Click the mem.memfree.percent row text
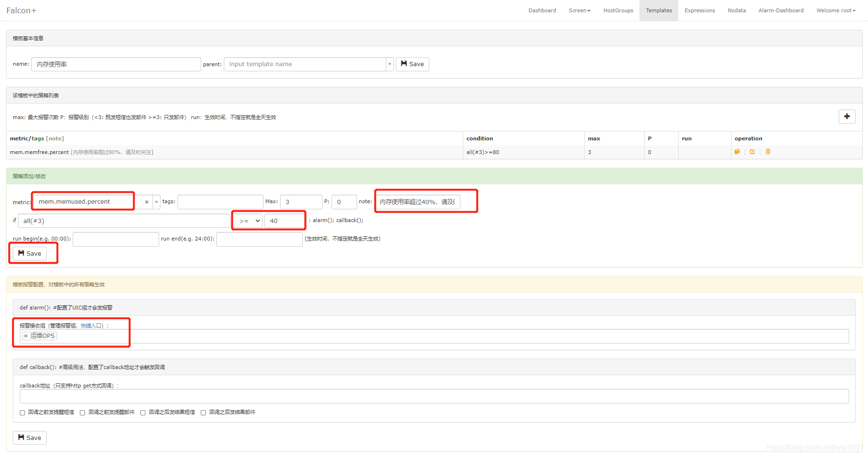The height and width of the screenshot is (456, 868). coord(40,152)
